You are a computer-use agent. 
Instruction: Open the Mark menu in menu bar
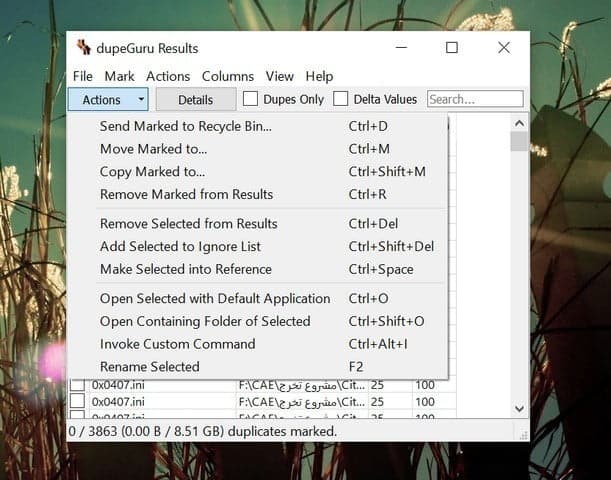pos(119,76)
